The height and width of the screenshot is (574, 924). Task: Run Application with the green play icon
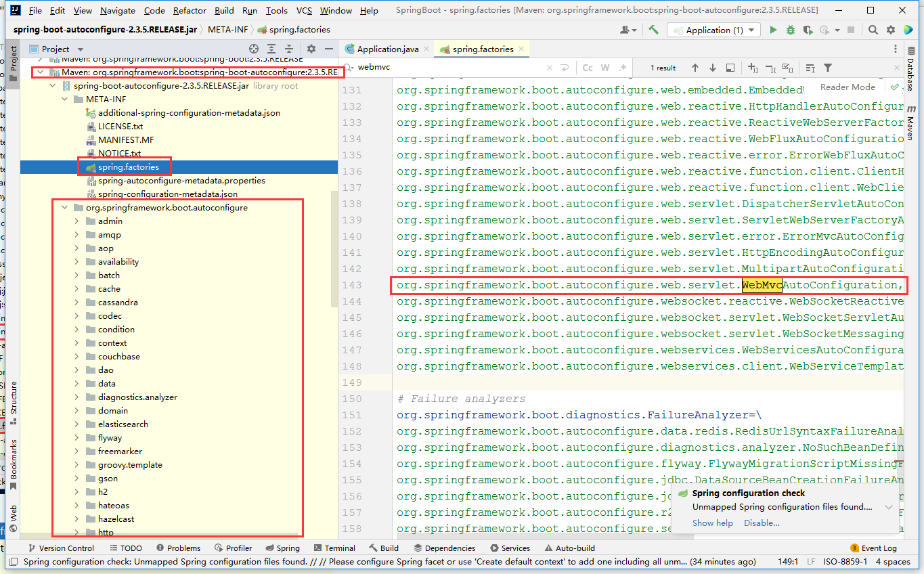click(773, 30)
